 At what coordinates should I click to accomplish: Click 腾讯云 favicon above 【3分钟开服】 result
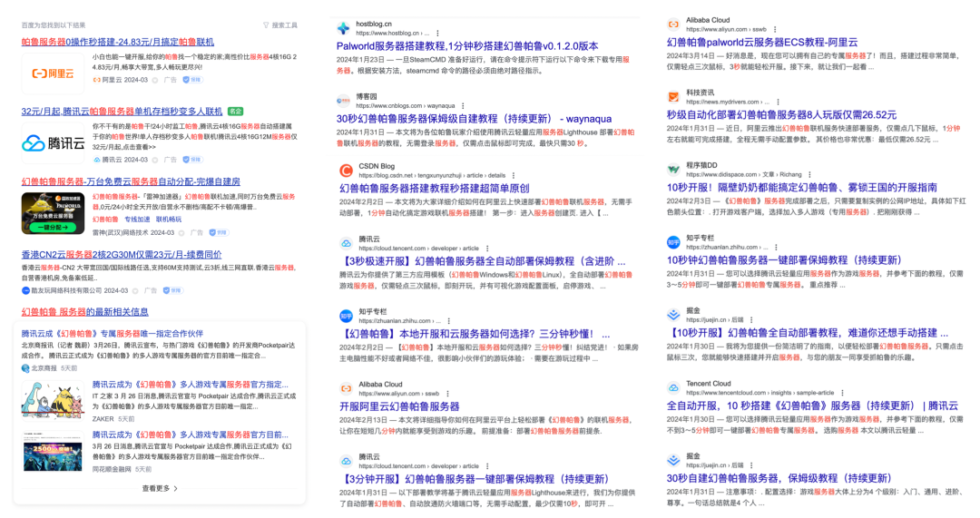coord(346,461)
